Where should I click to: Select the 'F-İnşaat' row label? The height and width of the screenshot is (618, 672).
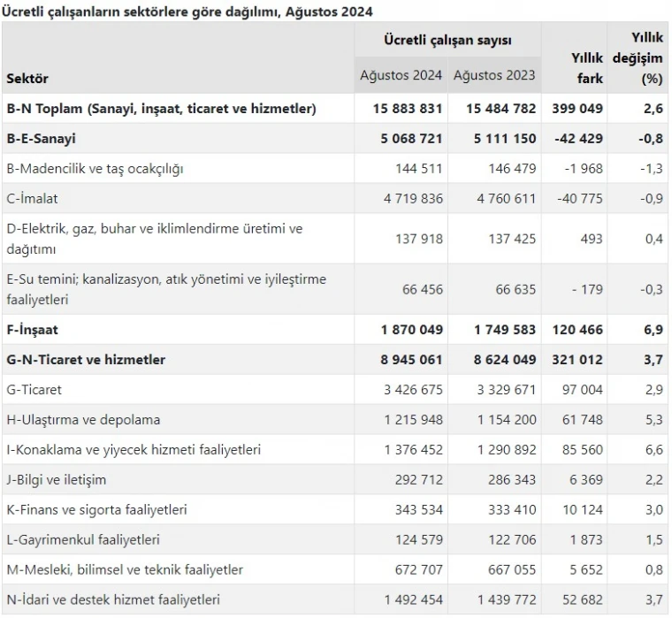click(x=32, y=330)
